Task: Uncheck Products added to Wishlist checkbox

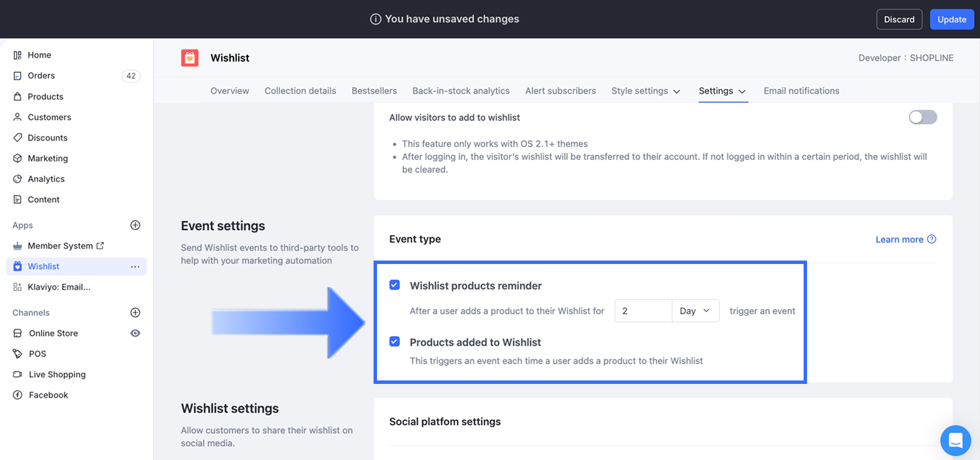Action: tap(395, 342)
